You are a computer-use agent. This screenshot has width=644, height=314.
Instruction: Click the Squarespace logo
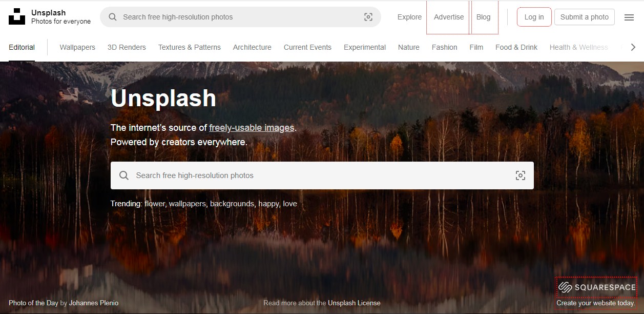pos(596,287)
